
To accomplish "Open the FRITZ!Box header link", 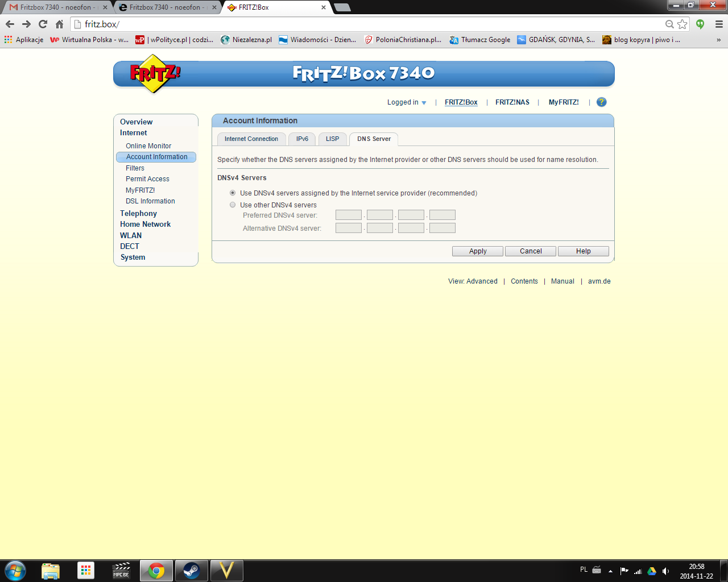I will tap(461, 102).
